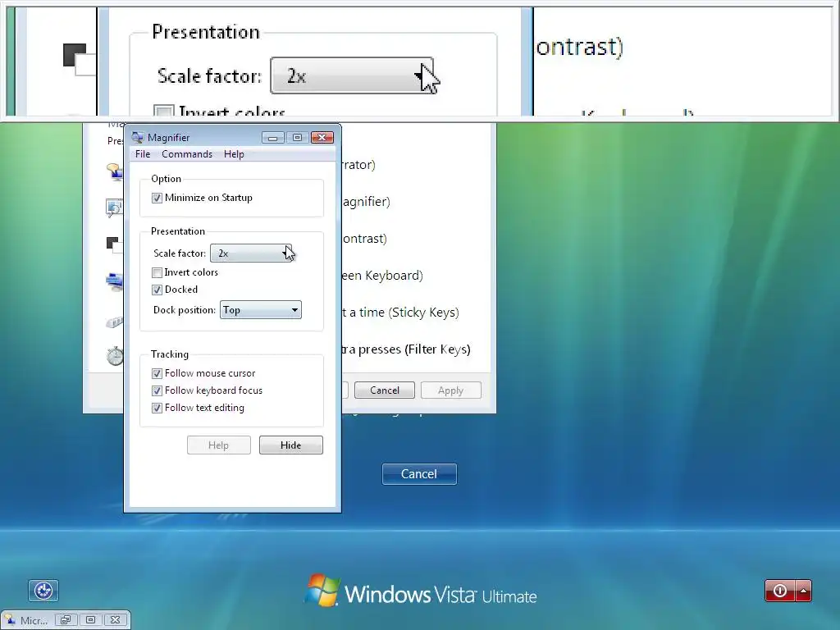The height and width of the screenshot is (630, 840).
Task: Open the Dock position dropdown
Action: pos(261,309)
